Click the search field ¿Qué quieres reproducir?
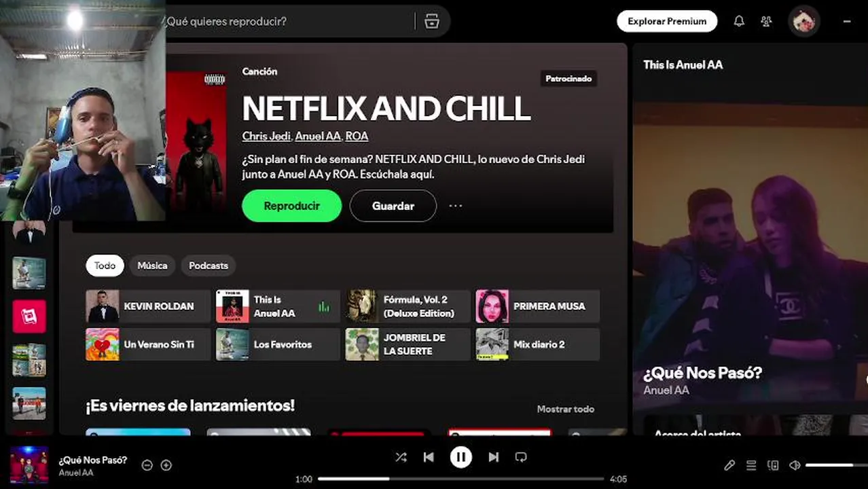868x489 pixels. click(x=289, y=21)
